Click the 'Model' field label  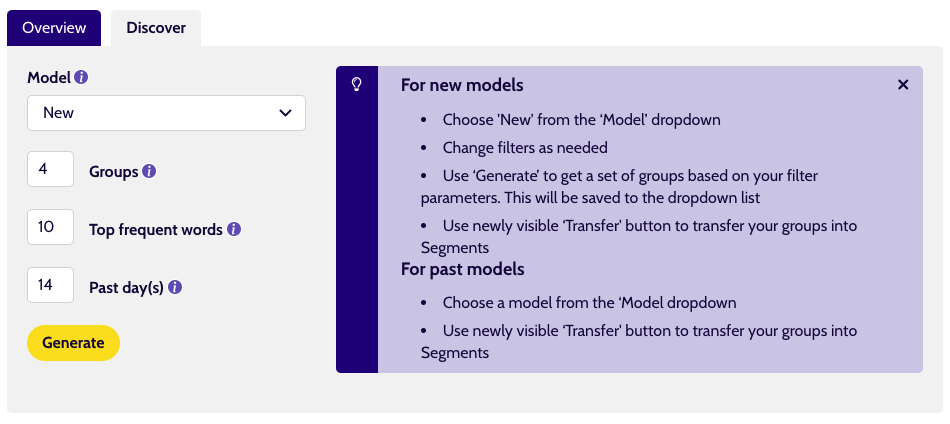pyautogui.click(x=50, y=78)
